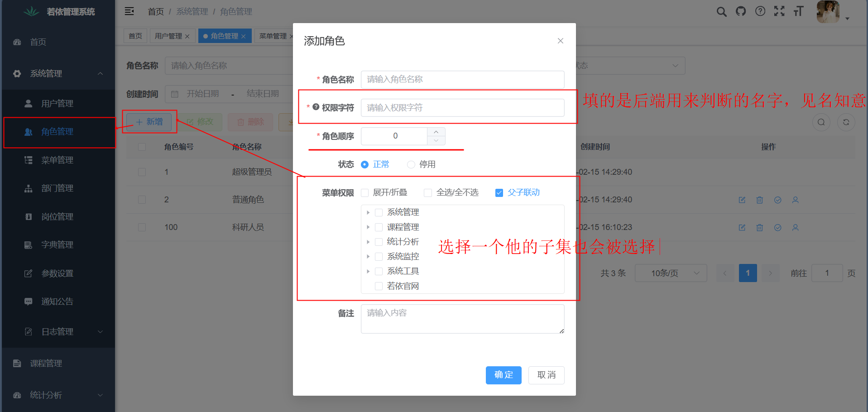Select the 停用 radio button
Screen dimensions: 868x412
click(x=411, y=164)
